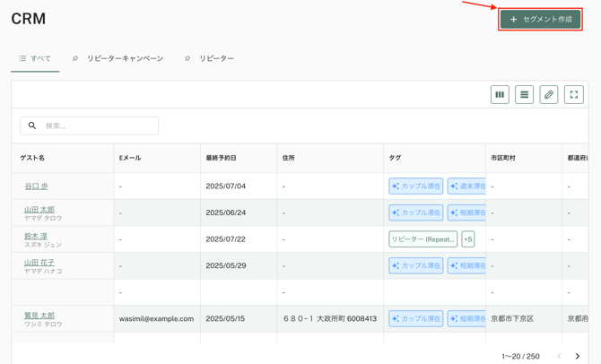Click the セグメント作成 button
Image resolution: width=601 pixels, height=364 pixels.
[x=540, y=19]
